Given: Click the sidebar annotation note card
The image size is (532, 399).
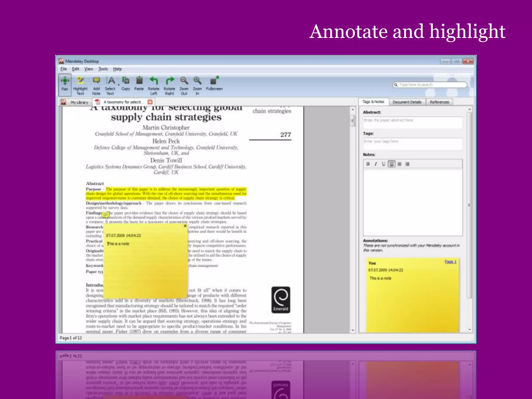Looking at the screenshot, I should tap(413, 295).
